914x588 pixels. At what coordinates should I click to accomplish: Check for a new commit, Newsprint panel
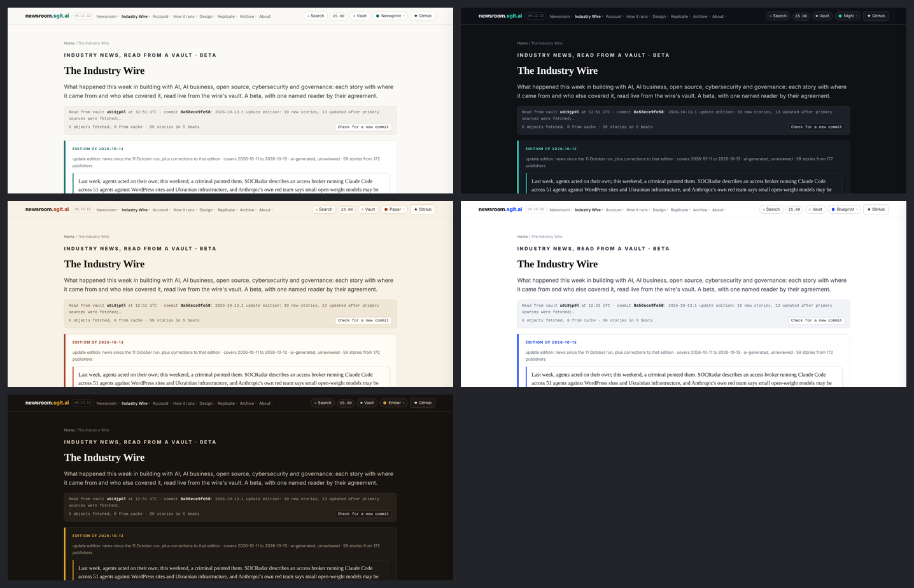tap(363, 127)
